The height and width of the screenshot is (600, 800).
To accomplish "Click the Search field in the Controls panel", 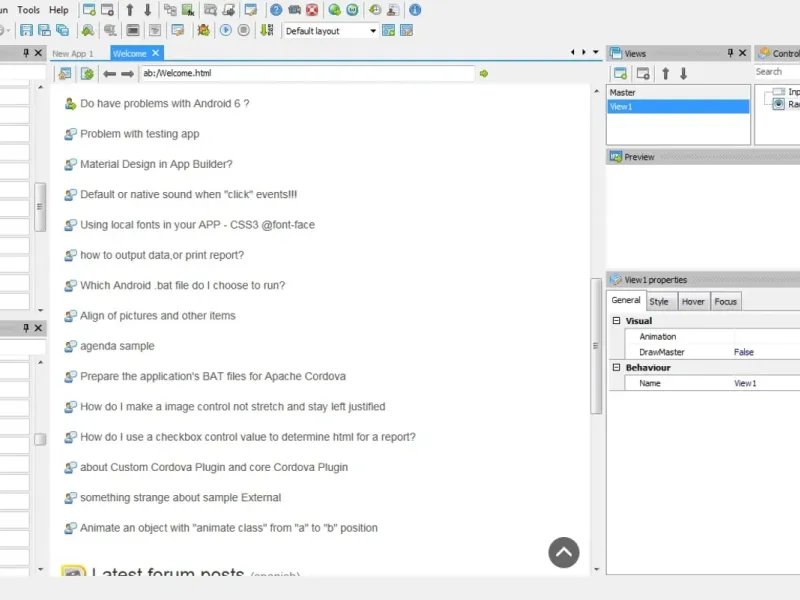I will point(777,71).
